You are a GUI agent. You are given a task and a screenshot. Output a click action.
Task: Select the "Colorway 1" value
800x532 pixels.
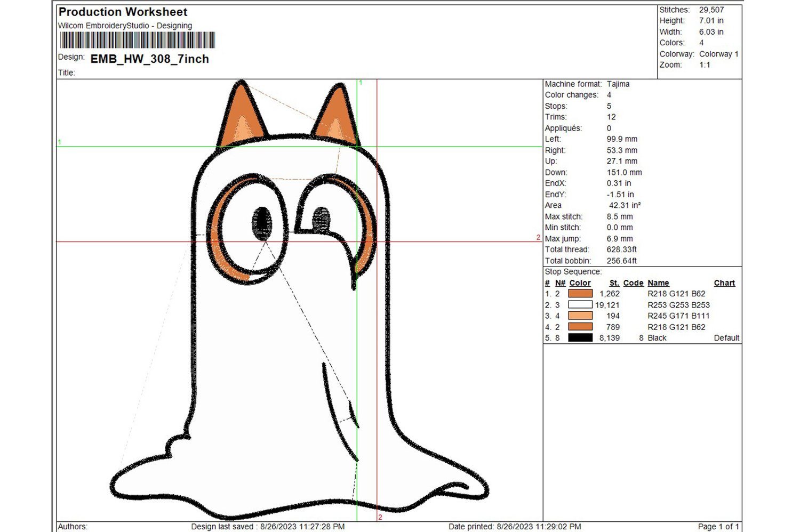[719, 54]
